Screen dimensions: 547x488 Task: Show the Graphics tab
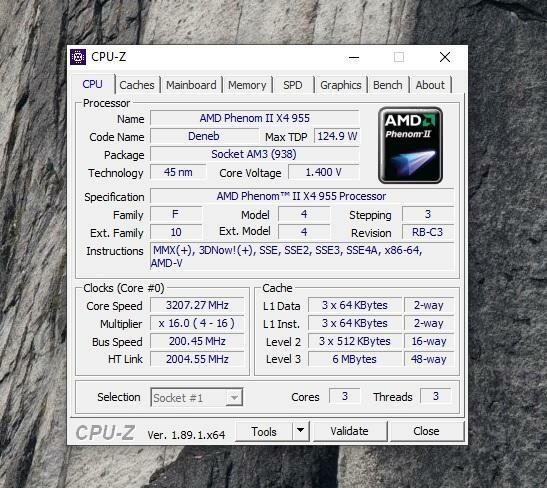coord(340,85)
